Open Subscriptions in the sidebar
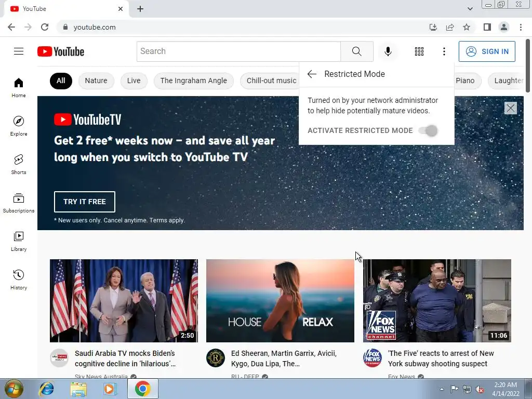Image resolution: width=532 pixels, height=399 pixels. pos(19,203)
